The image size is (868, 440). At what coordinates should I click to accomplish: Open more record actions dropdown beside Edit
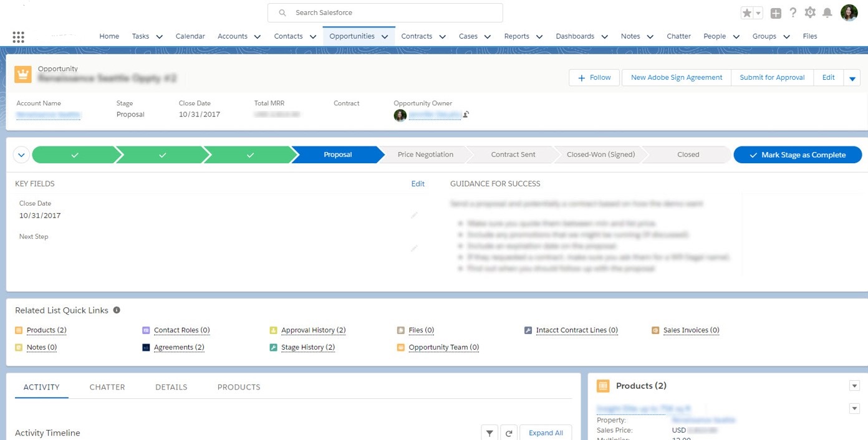click(x=852, y=78)
